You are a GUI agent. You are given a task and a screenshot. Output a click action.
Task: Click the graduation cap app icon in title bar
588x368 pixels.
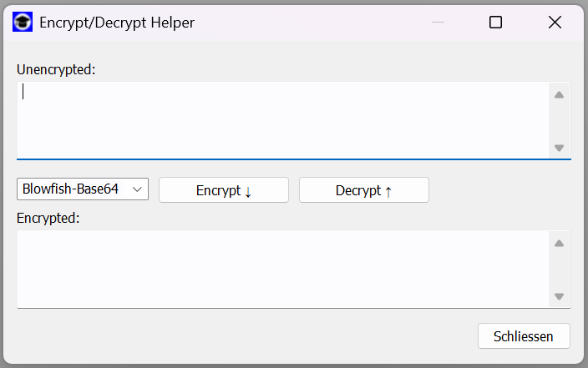23,22
